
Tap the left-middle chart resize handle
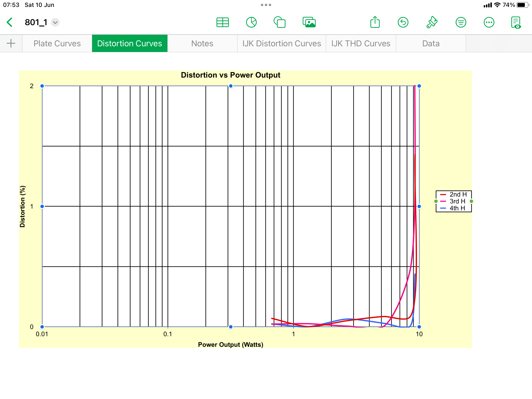click(x=42, y=206)
